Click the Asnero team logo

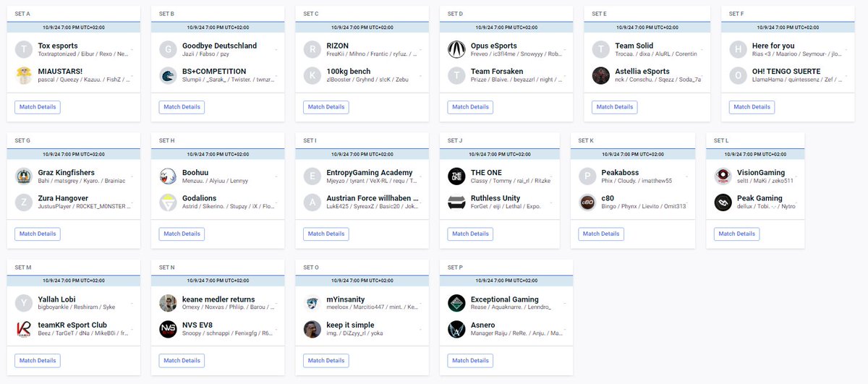pos(457,329)
